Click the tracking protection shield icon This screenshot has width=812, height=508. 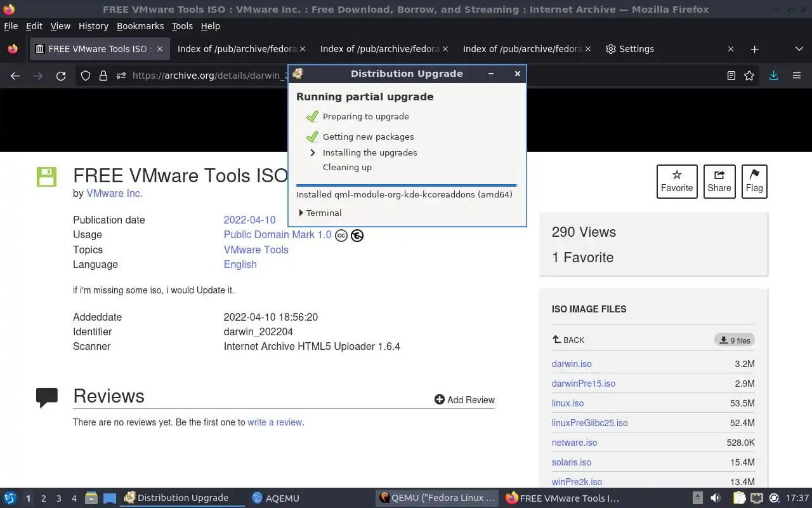86,76
